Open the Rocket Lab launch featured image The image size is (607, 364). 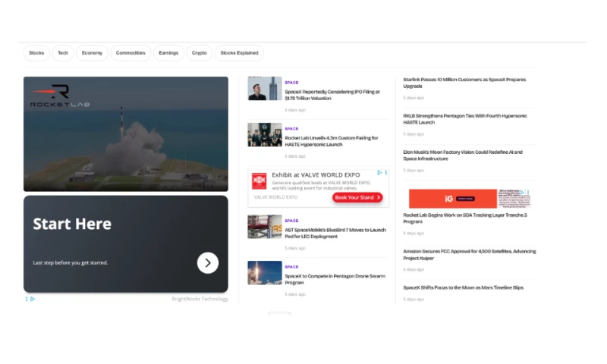[x=126, y=133]
